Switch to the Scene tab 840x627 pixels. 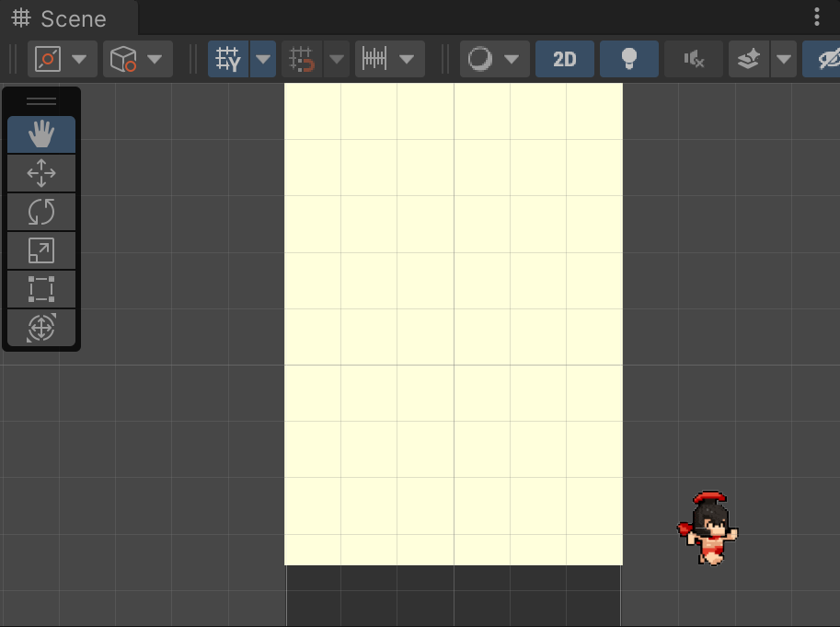point(69,18)
